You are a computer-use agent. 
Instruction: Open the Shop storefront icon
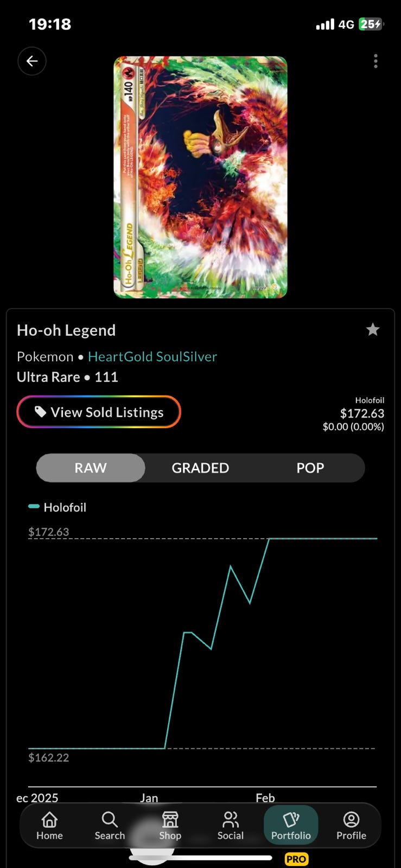(170, 819)
